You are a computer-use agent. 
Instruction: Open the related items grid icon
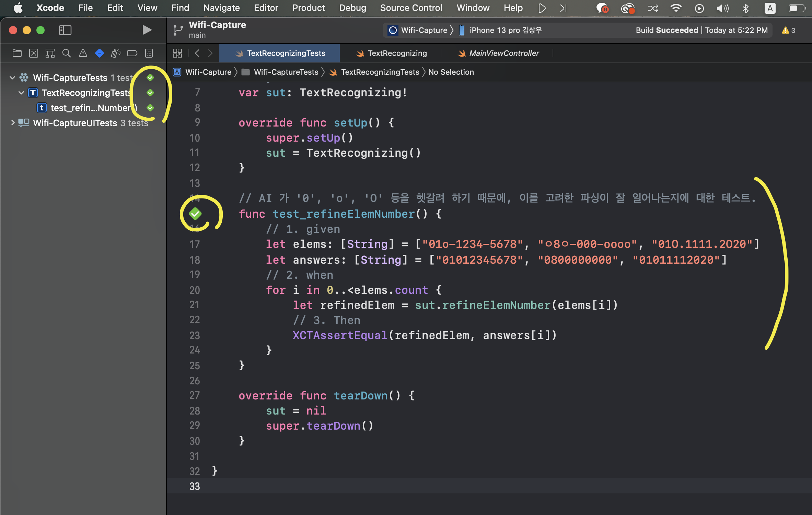177,53
